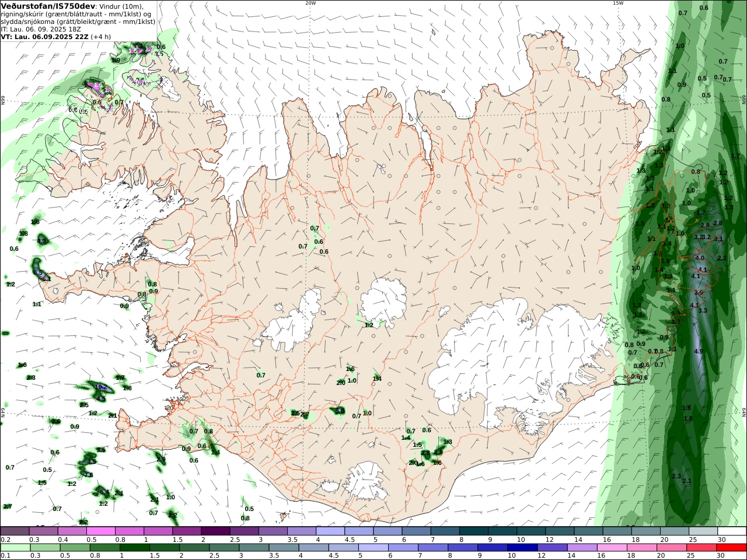This screenshot has height=560, width=747.
Task: Click the '4.9' precipitation value off the east coast
Action: pos(699,352)
